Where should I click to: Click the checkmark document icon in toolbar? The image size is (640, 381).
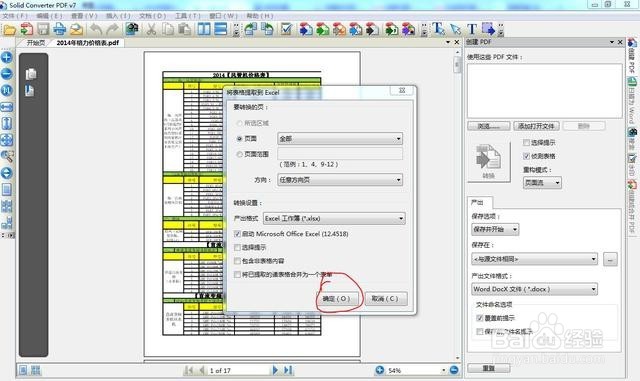coord(286,29)
